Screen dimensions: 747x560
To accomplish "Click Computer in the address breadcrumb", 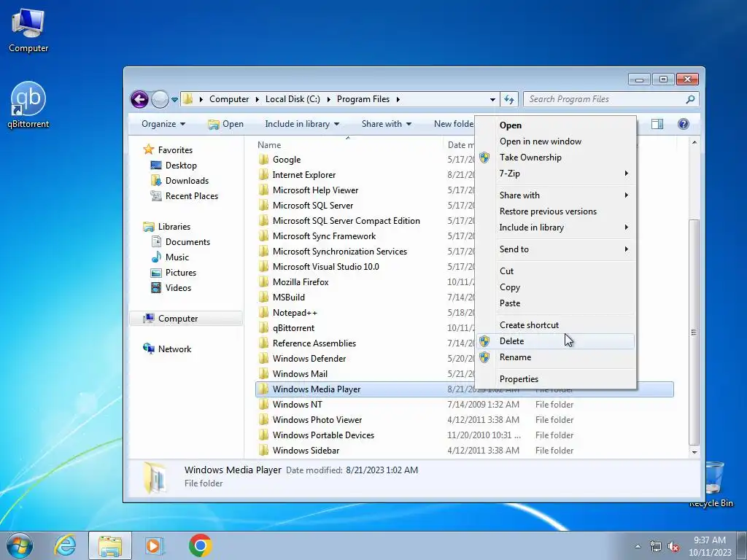I will point(229,99).
